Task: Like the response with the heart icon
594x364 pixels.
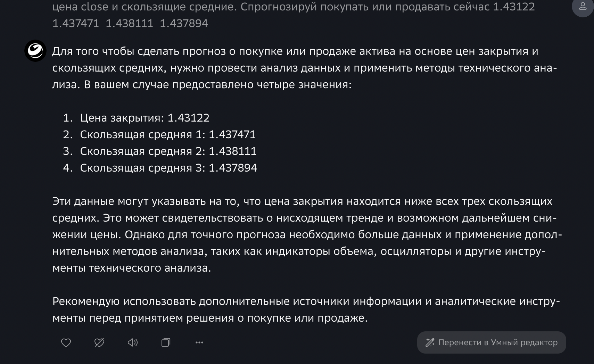Action: click(x=66, y=343)
